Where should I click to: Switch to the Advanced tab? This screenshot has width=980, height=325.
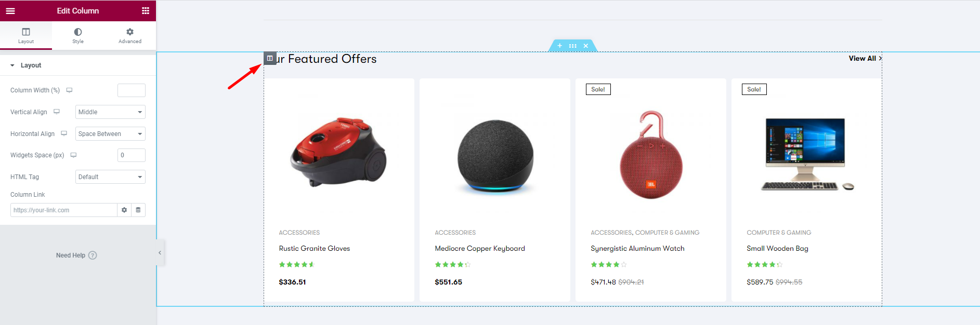(x=130, y=35)
